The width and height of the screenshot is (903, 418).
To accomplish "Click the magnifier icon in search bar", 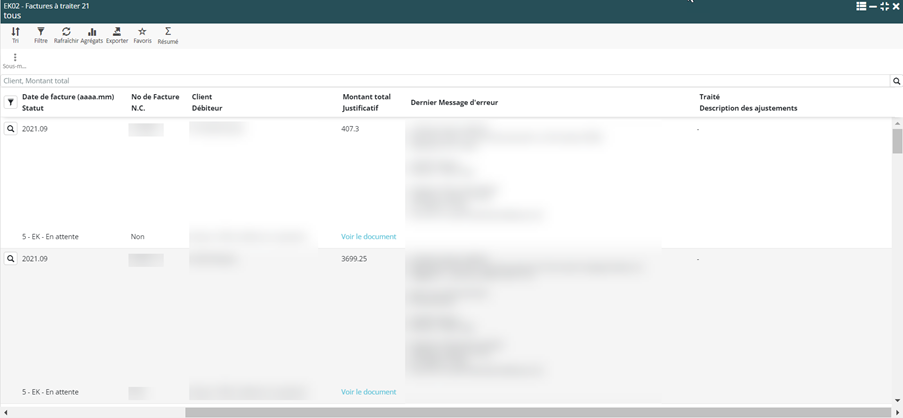I will click(896, 81).
